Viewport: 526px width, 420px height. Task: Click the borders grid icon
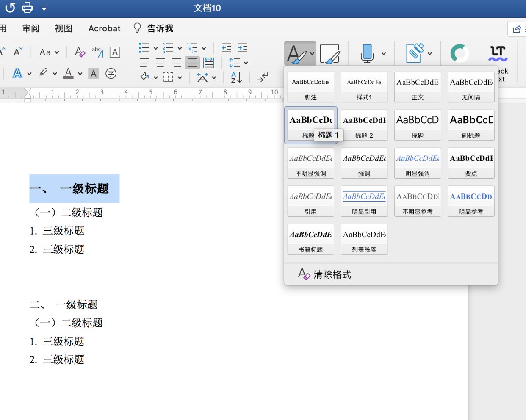tap(168, 77)
